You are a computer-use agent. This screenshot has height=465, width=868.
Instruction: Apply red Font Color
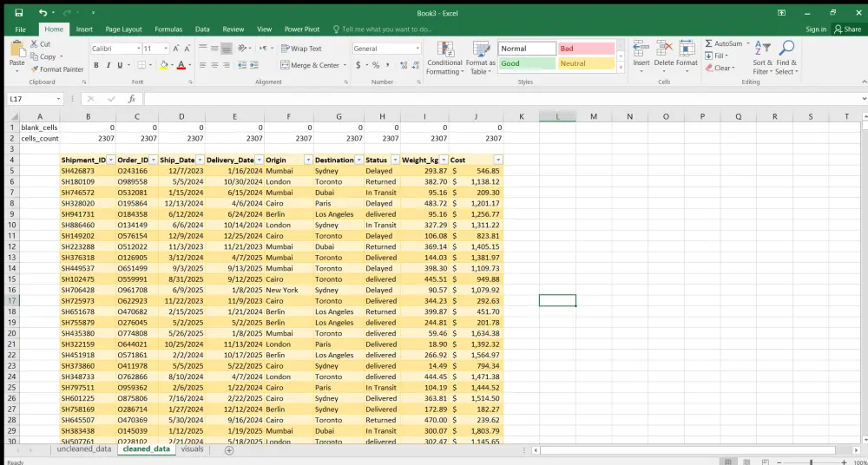coord(181,65)
